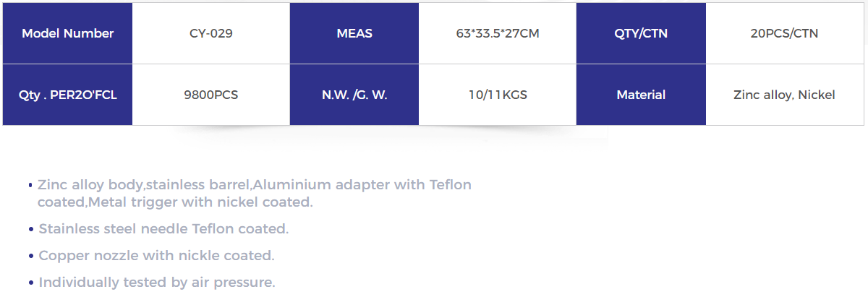Click the N.W. /G. W. header cell
The image size is (868, 297).
354,95
